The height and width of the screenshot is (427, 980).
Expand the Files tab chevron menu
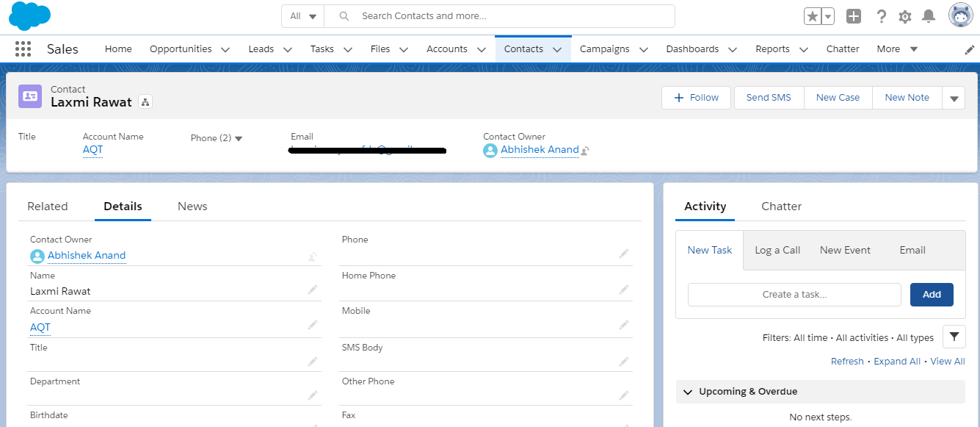(404, 49)
